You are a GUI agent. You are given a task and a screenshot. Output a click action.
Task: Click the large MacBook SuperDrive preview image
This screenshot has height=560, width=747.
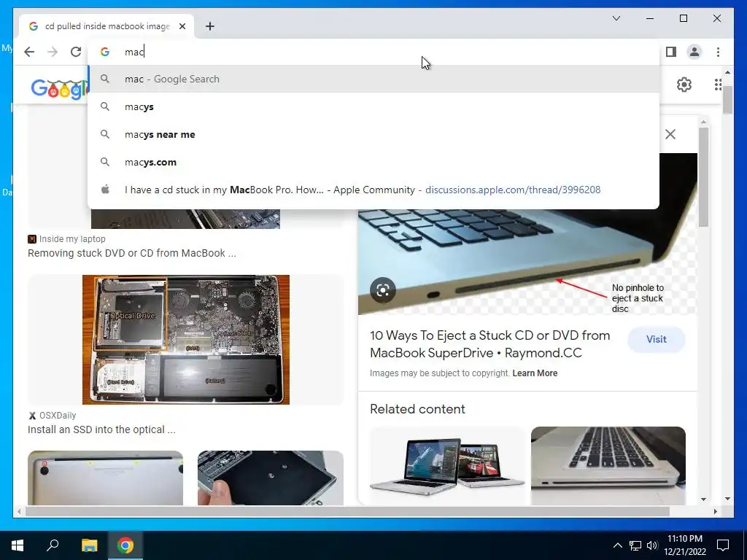click(527, 262)
